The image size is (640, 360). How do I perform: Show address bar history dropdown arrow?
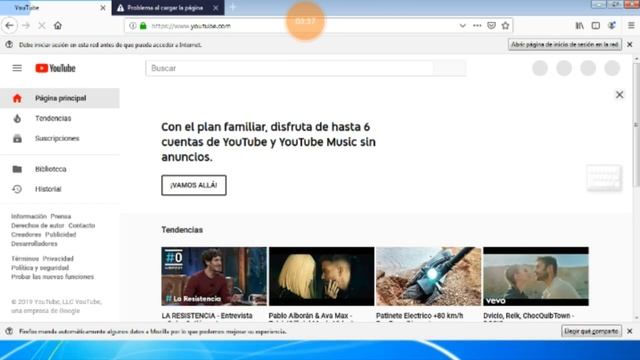pyautogui.click(x=462, y=26)
